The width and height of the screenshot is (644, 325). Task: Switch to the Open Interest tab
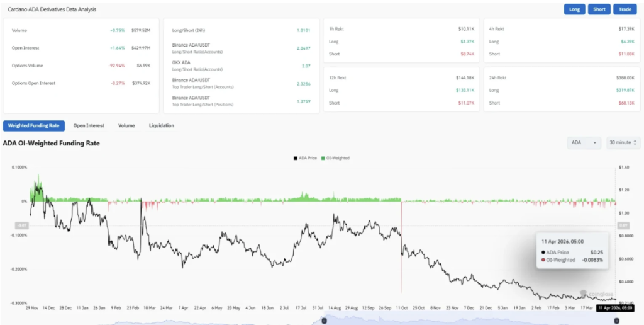coord(89,126)
